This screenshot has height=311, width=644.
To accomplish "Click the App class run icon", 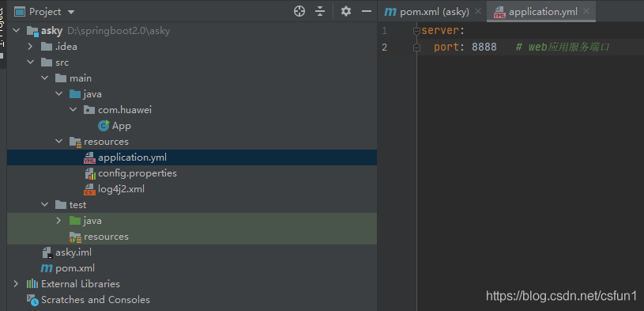I will (x=104, y=126).
